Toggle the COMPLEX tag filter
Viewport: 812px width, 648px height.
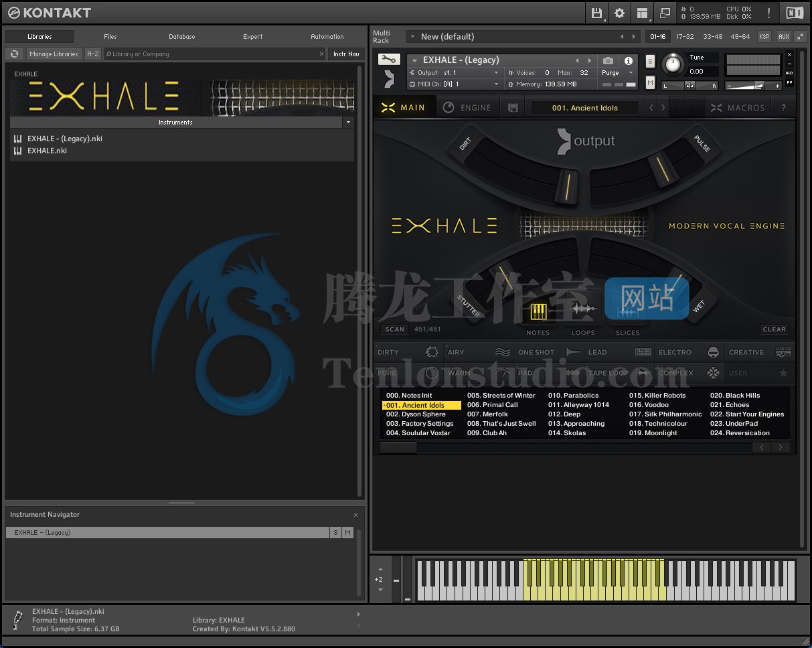point(689,373)
